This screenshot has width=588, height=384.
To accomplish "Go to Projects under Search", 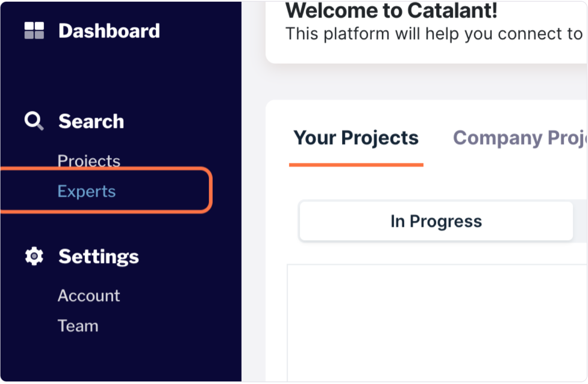I will (89, 161).
